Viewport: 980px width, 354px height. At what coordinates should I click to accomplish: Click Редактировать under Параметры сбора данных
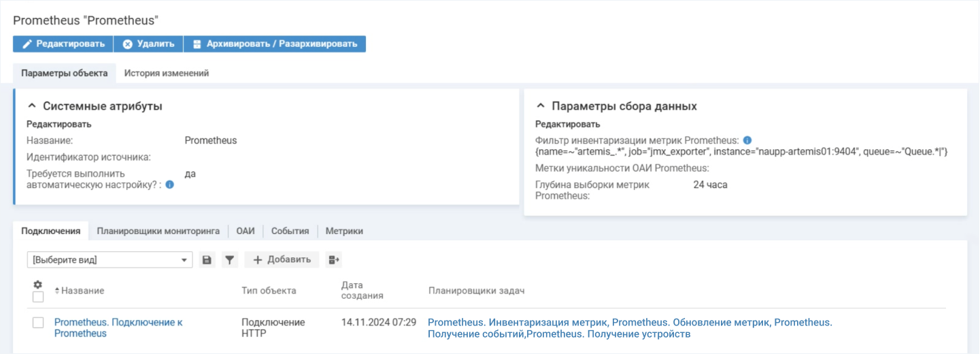pyautogui.click(x=568, y=125)
